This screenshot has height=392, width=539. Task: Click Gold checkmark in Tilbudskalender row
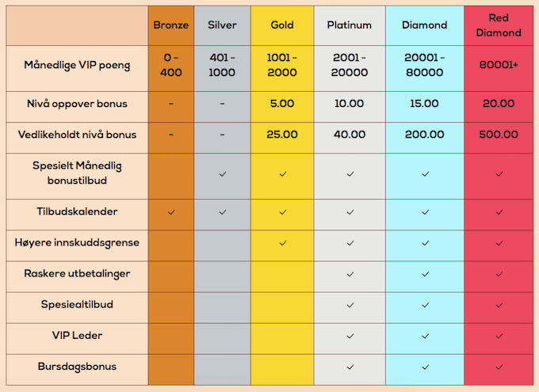point(283,212)
